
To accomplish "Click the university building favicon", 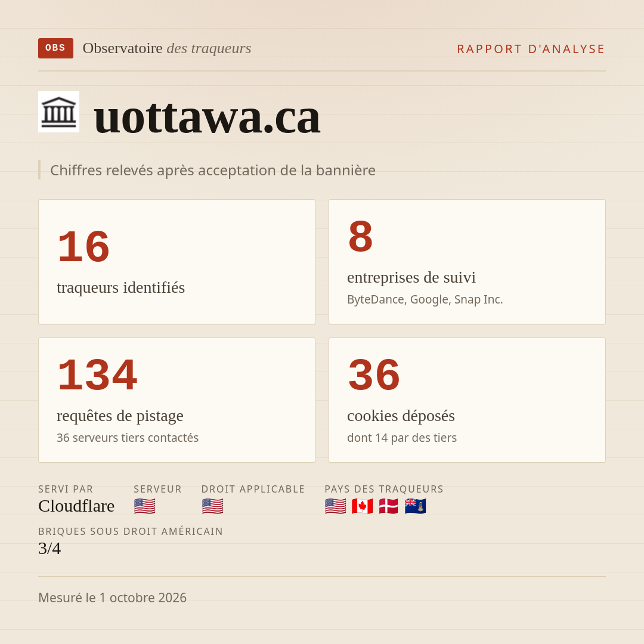I will (x=58, y=112).
